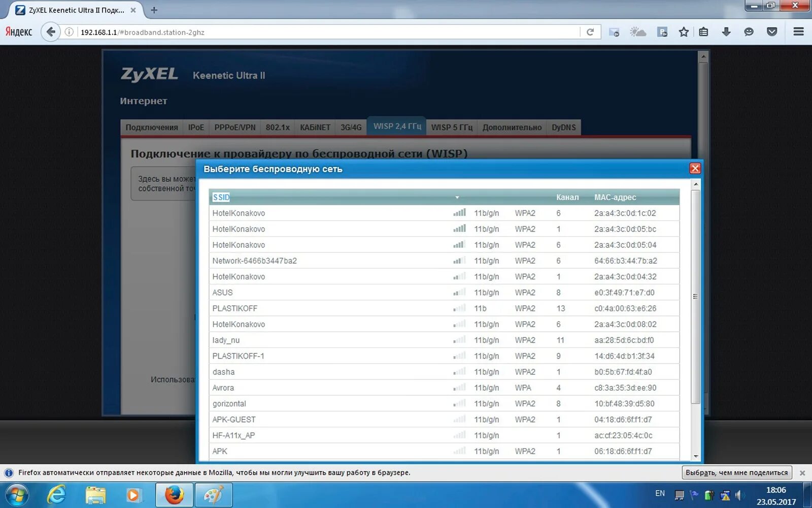The image size is (812, 508).
Task: Close the ZyXEL Keenetic Ultra II tab
Action: (x=133, y=10)
